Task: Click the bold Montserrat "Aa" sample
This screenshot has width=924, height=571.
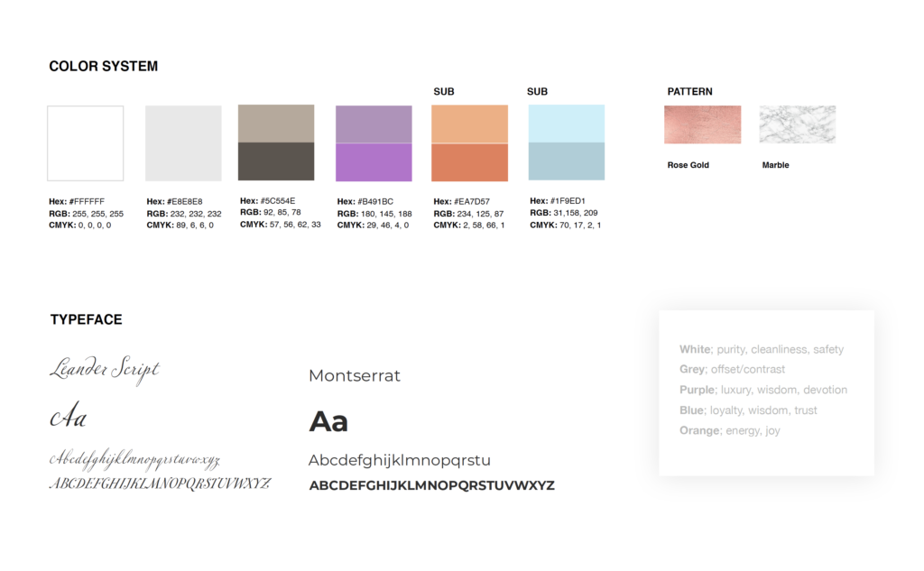Action: coord(328,421)
